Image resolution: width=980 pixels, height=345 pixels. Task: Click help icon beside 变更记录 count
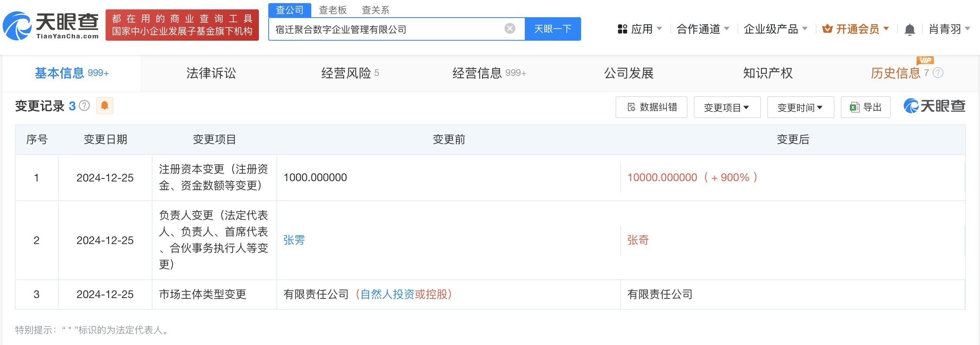click(x=84, y=106)
